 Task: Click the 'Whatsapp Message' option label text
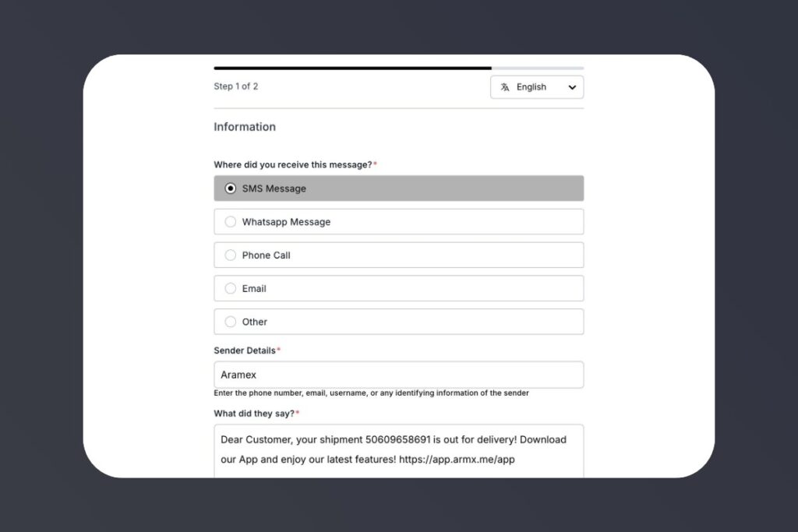pyautogui.click(x=286, y=222)
